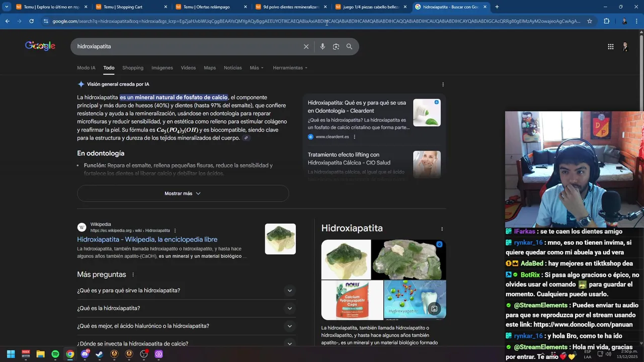
Task: Start voice search with the microphone icon
Action: point(323,46)
